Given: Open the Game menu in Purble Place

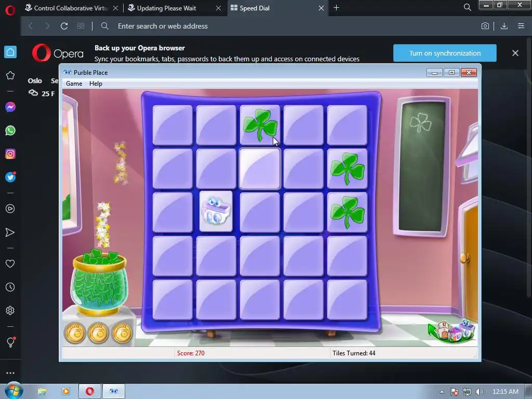Looking at the screenshot, I should point(74,84).
